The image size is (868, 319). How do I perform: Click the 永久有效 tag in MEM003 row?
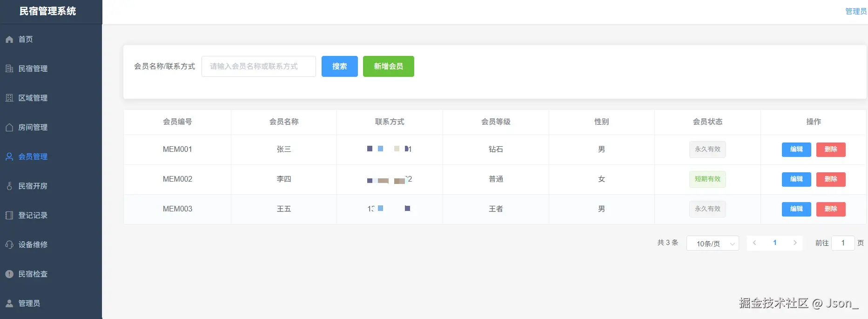(707, 209)
